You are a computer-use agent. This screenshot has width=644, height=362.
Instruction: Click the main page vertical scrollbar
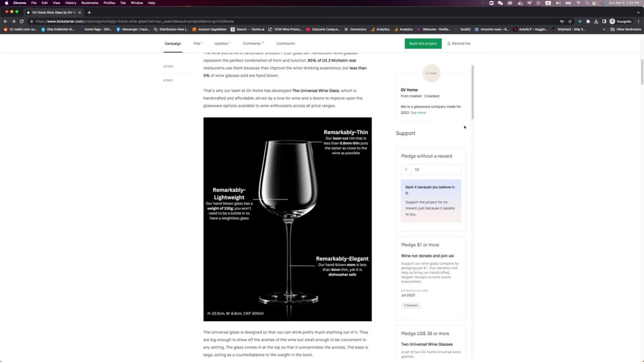641,72
